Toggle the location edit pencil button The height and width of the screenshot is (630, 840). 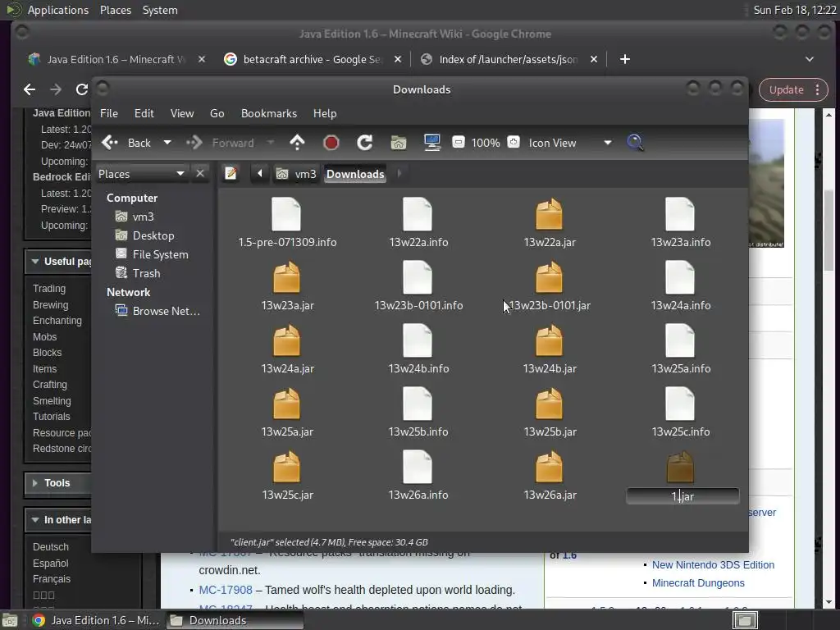point(231,174)
